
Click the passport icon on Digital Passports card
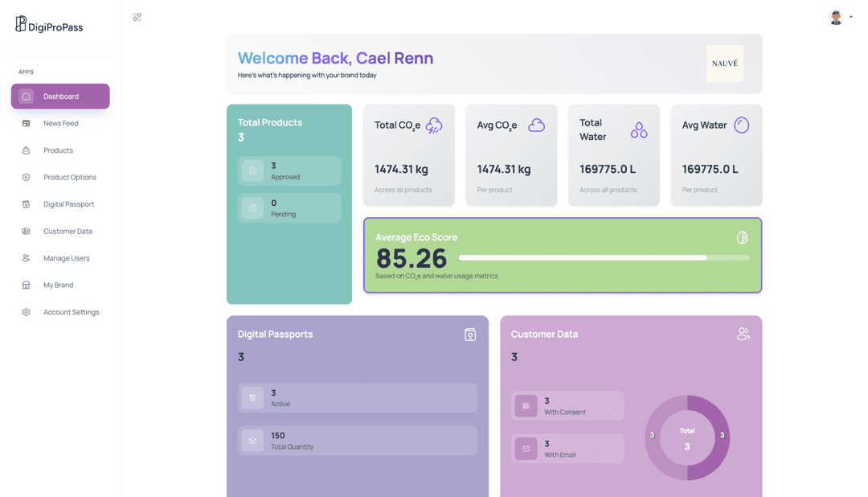[470, 334]
